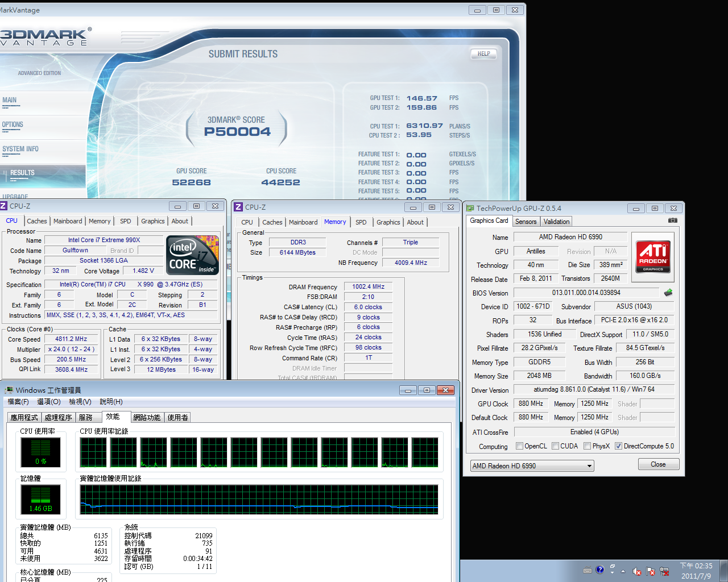This screenshot has width=728, height=582.
Task: Click the first CPU 使用率記錄 graph
Action: click(93, 452)
